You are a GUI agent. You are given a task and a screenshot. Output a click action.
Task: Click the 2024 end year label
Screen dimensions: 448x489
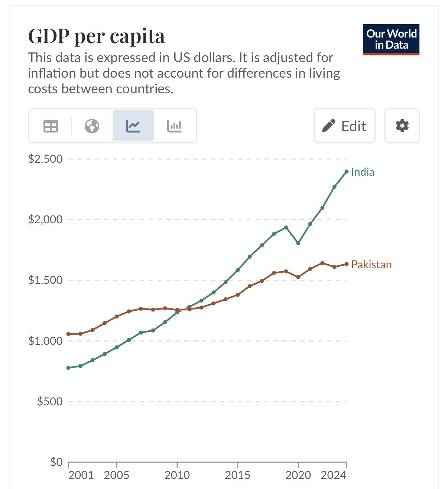click(333, 475)
